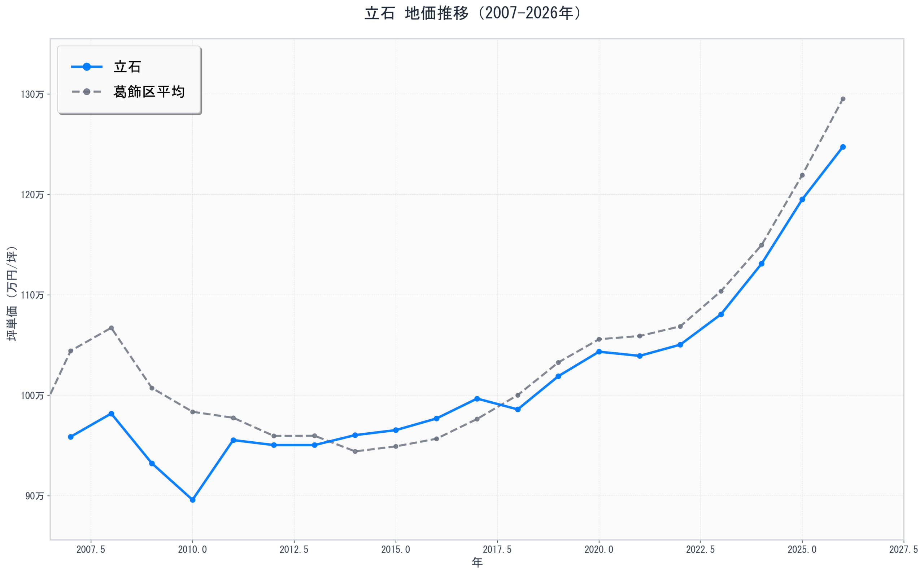This screenshot has height=574, width=924.
Task: Click the y-axis title 坪単価 (万円/坪)
Action: (12, 293)
